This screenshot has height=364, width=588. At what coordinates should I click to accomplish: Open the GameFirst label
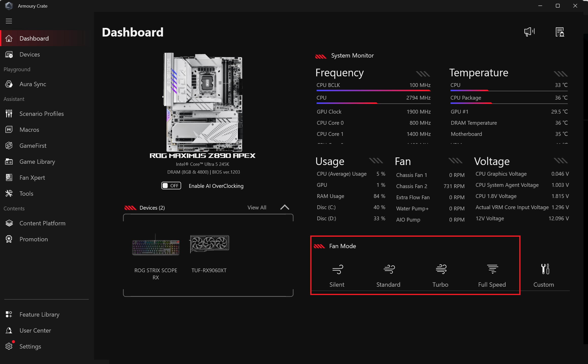[33, 146]
